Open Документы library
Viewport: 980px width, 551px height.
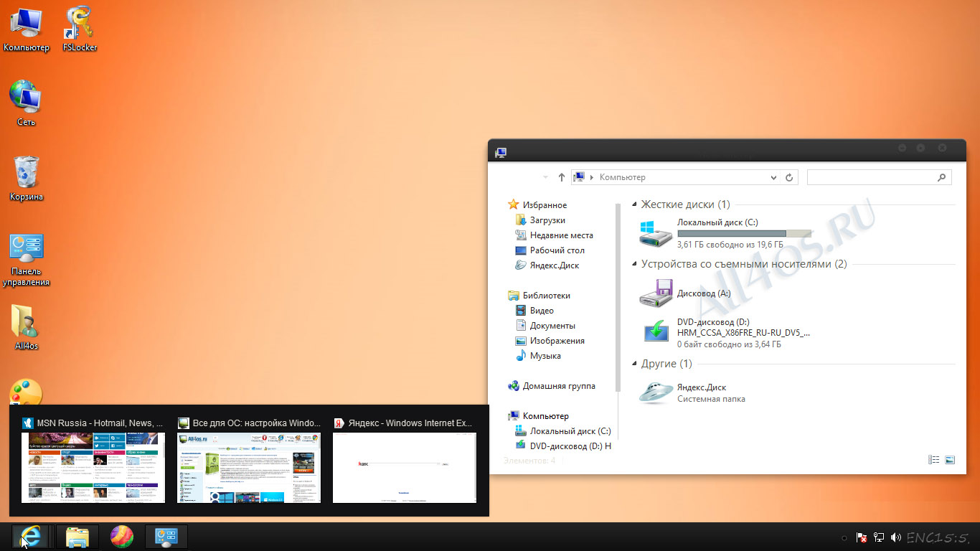point(552,326)
